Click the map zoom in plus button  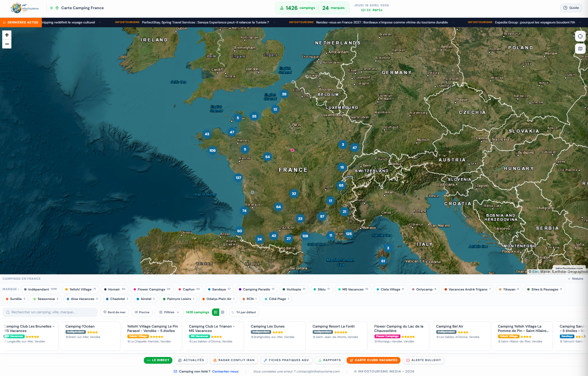click(7, 35)
